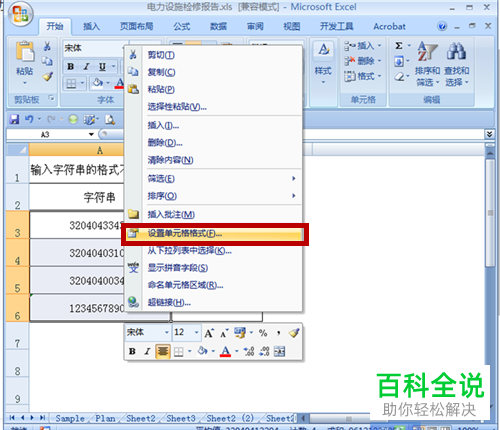Click Grow Font icon in mini toolbar
Image resolution: width=500 pixels, height=430 pixels.
[209, 333]
